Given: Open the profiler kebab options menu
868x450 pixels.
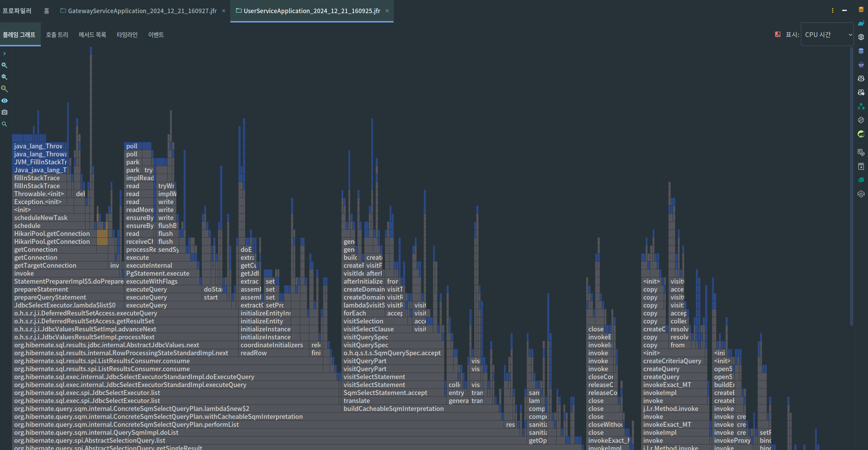Looking at the screenshot, I should [x=832, y=10].
